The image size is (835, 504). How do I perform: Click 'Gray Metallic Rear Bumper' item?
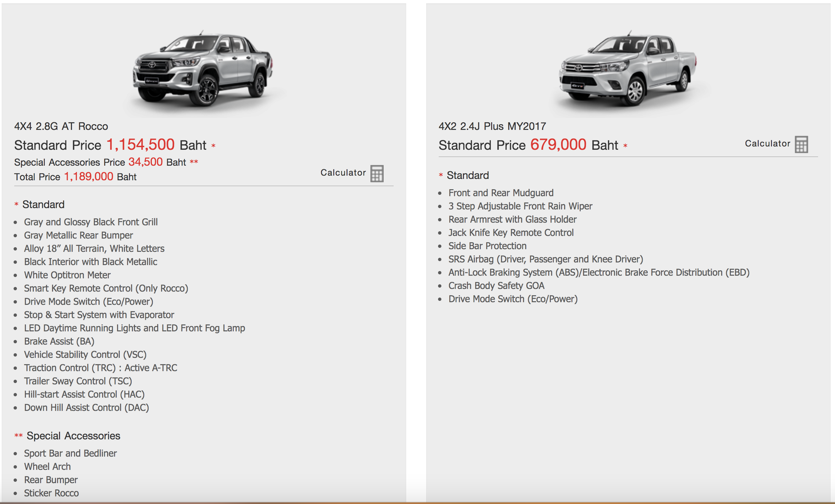pos(78,235)
